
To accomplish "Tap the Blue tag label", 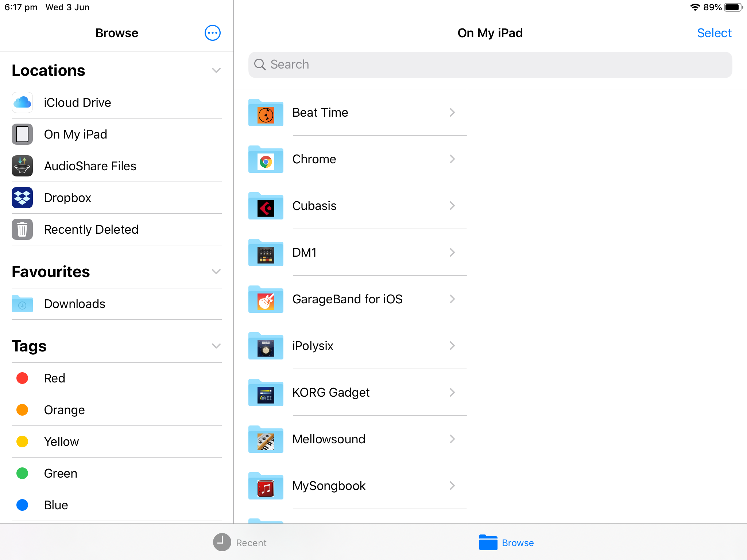I will coord(56,505).
